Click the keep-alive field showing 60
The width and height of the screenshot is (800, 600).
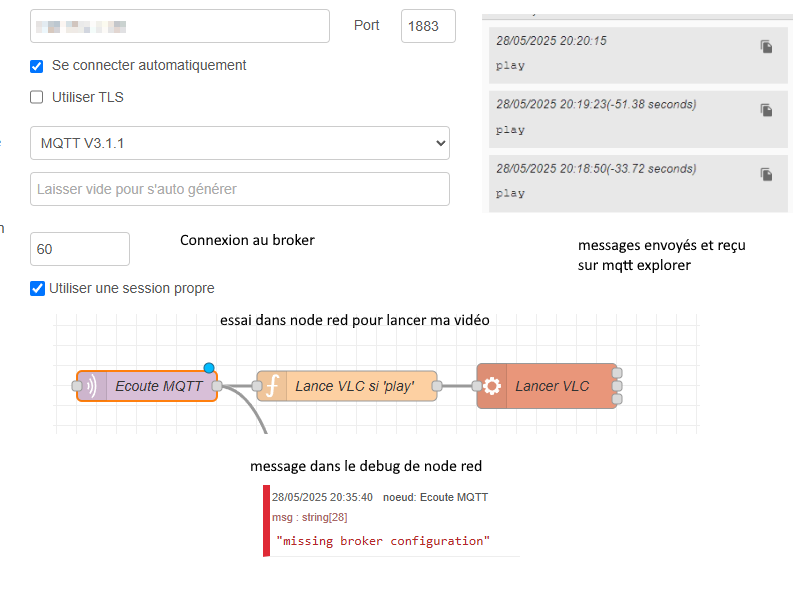coord(80,249)
